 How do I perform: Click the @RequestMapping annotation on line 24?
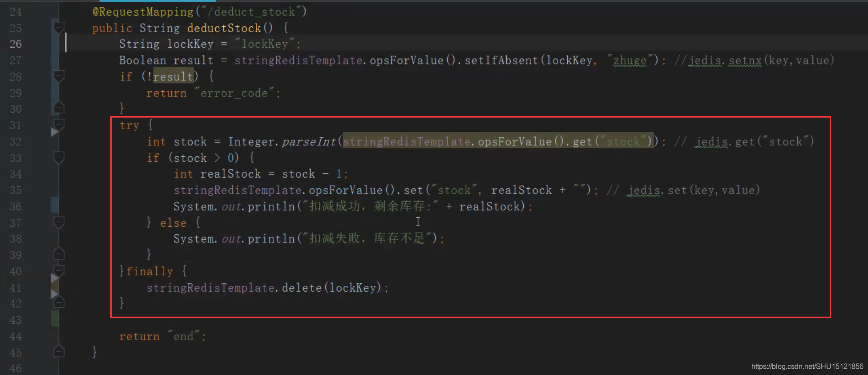(143, 12)
